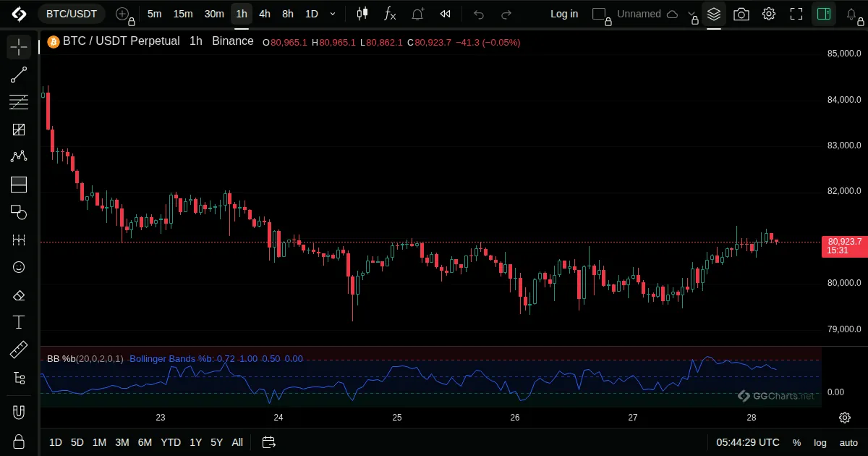Screen dimensions: 868x456
Task: Select the 1D timeframe in top bar
Action: pyautogui.click(x=311, y=14)
